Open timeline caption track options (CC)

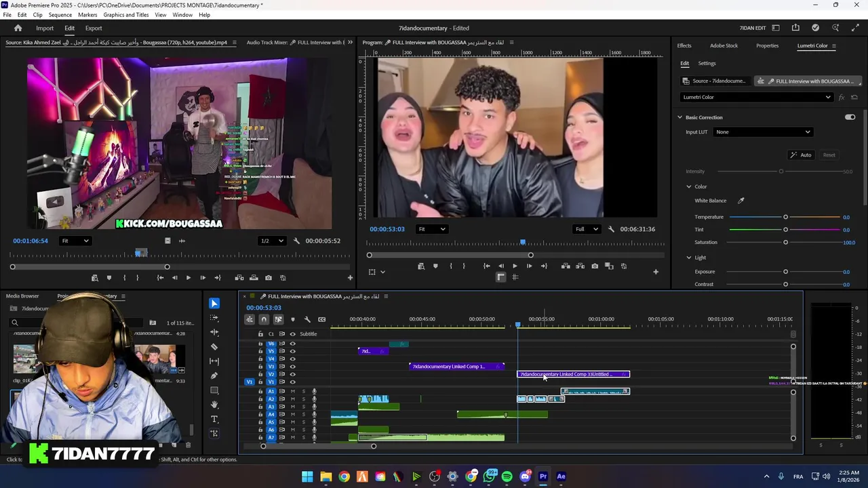pyautogui.click(x=321, y=319)
